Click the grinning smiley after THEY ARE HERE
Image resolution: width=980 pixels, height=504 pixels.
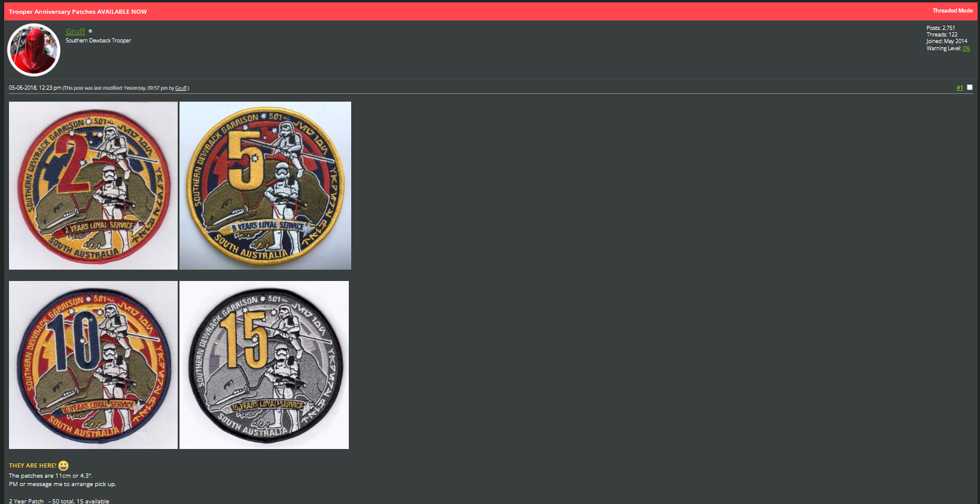(x=63, y=465)
